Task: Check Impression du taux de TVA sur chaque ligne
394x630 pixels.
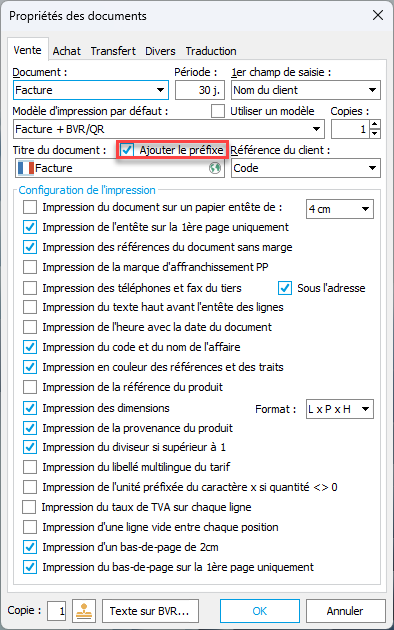Action: click(x=29, y=507)
